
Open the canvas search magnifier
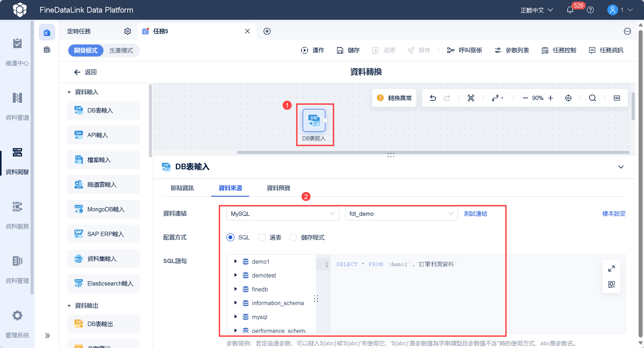pos(592,98)
